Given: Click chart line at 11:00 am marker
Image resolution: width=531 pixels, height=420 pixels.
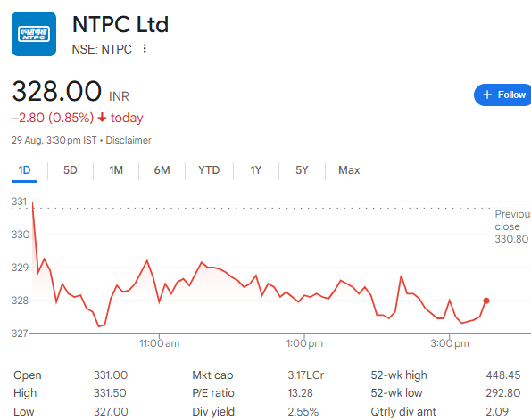Looking at the screenshot, I should pos(159,302).
